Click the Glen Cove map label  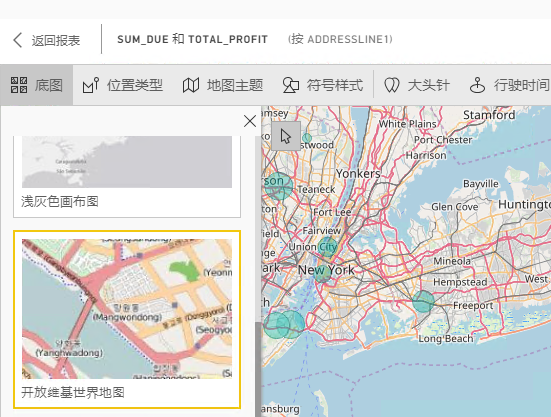(x=455, y=207)
